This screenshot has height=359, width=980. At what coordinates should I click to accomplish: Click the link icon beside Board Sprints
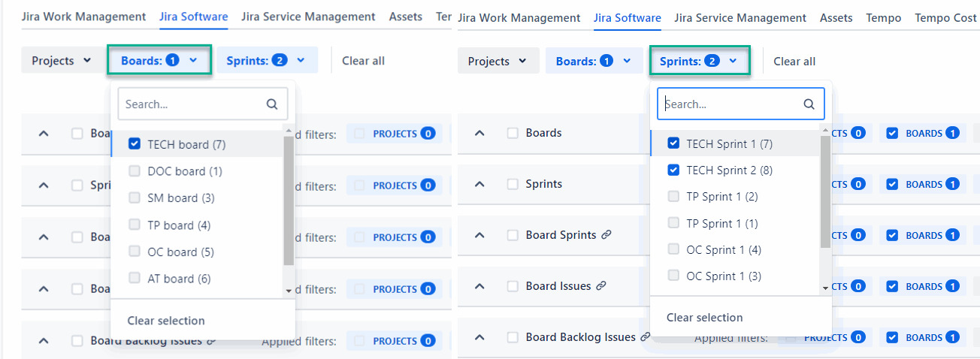(606, 235)
